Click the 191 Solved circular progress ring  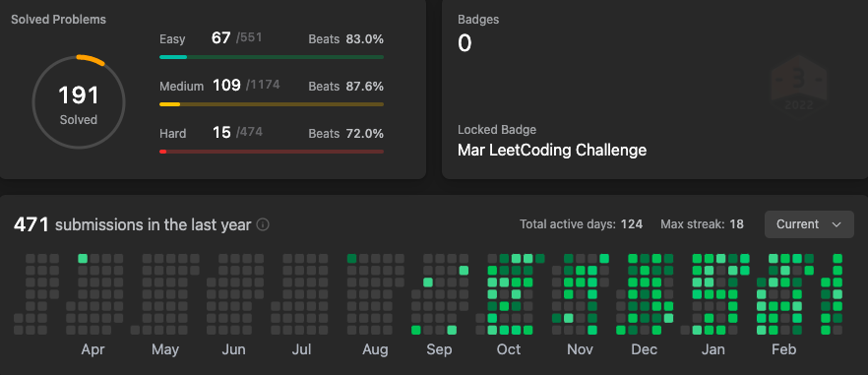(79, 102)
